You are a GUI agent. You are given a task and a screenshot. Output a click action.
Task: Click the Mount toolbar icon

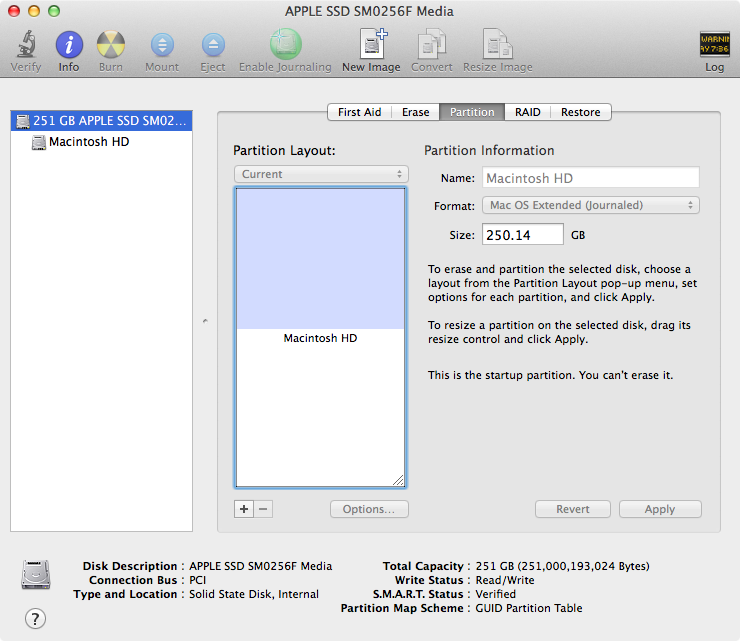click(162, 45)
